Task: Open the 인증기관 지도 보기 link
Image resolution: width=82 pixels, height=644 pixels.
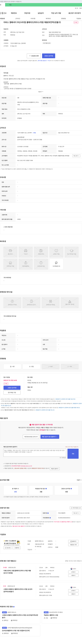Action: (x=76, y=513)
